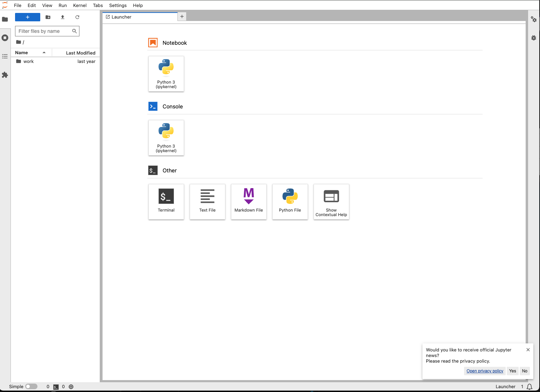Launch a Python 3 ipykernel notebook
This screenshot has width=540, height=392.
(x=166, y=74)
